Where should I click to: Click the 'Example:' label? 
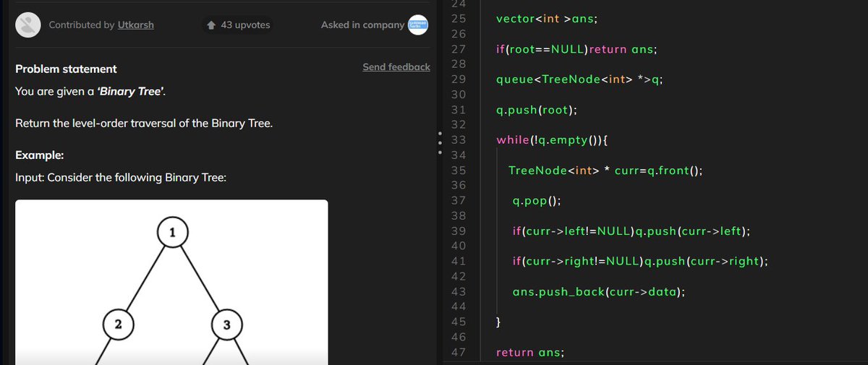point(40,155)
